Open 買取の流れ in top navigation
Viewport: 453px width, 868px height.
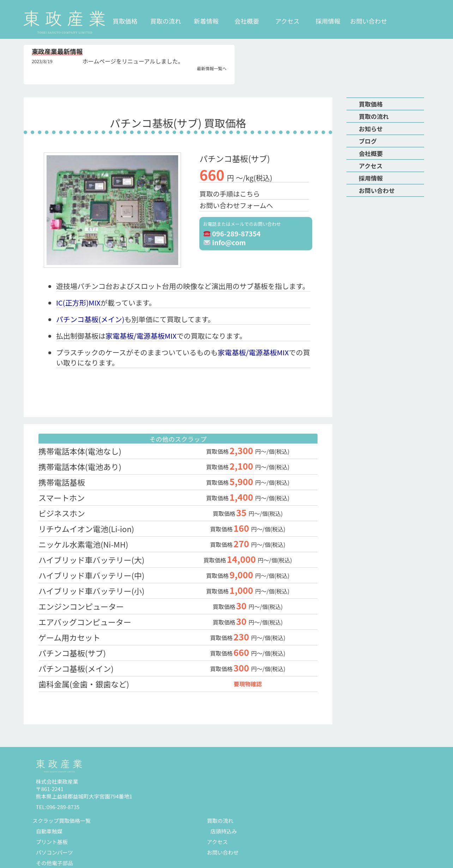(165, 22)
